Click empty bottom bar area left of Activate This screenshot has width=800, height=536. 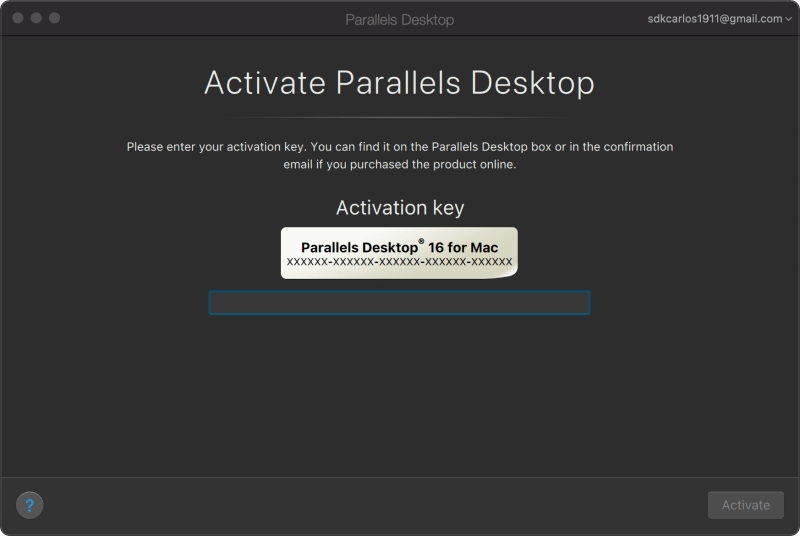400,505
